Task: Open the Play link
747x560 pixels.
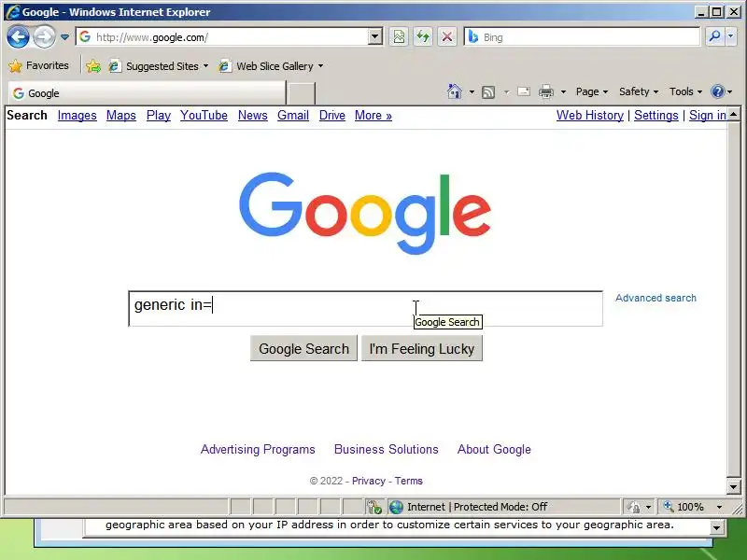Action: click(159, 115)
